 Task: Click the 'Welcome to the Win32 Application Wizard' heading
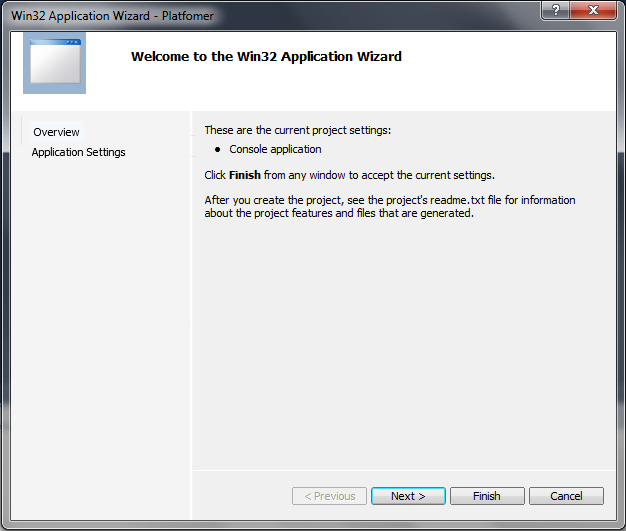[266, 57]
